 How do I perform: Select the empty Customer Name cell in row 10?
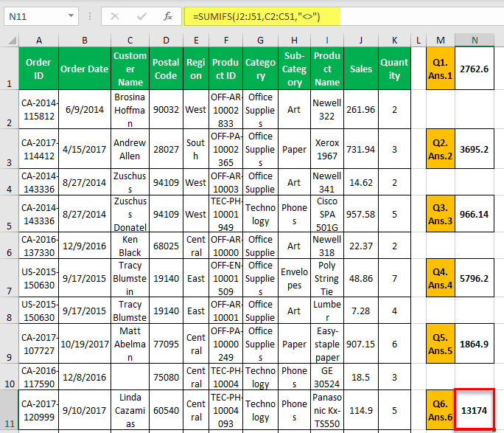130,377
